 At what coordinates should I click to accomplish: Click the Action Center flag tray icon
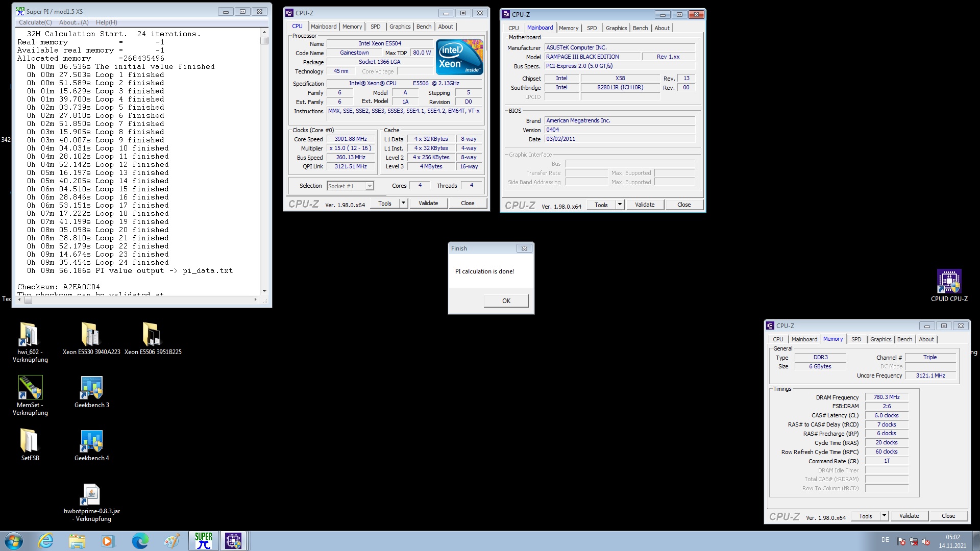(x=901, y=541)
